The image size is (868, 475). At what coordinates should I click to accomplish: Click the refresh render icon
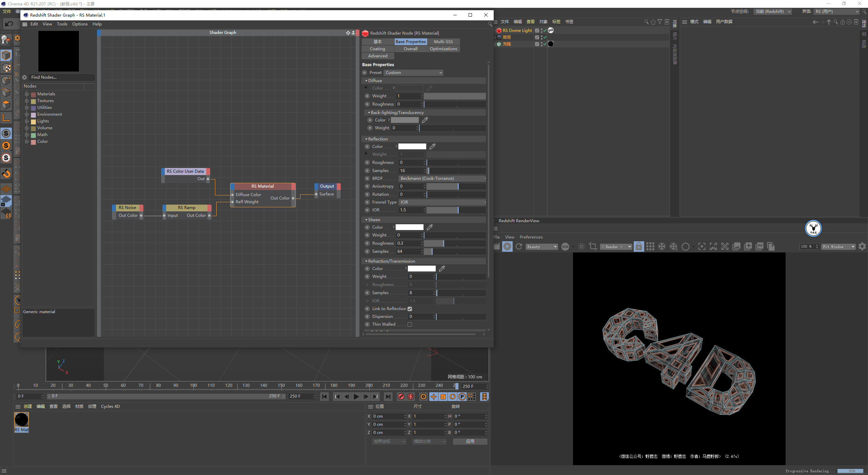click(x=519, y=247)
